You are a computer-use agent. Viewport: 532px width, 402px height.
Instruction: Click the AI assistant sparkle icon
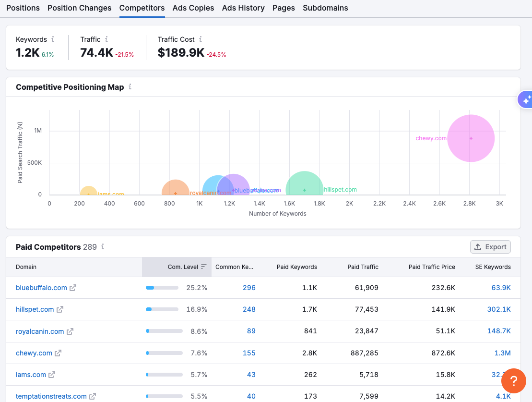pyautogui.click(x=526, y=99)
